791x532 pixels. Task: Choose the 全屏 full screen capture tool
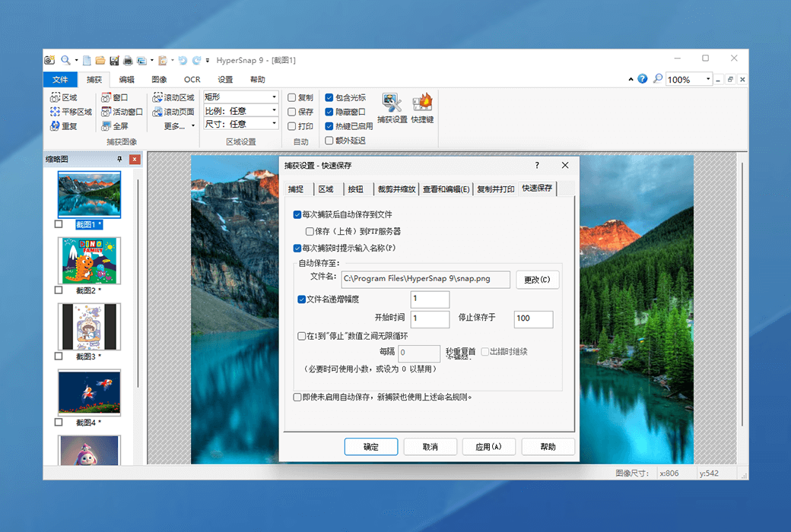point(115,126)
